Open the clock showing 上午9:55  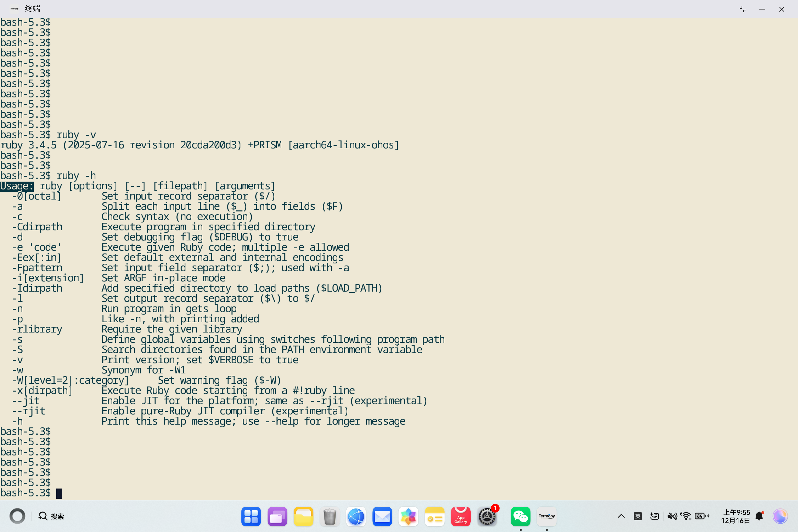point(736,516)
